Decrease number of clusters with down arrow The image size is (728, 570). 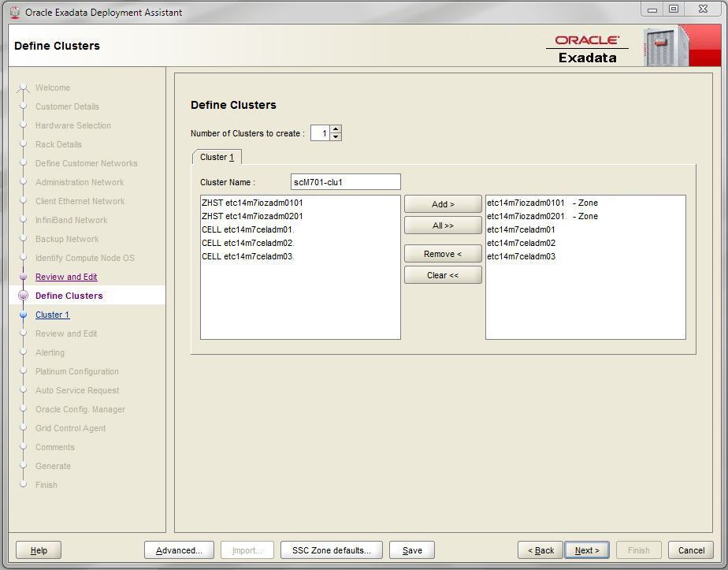336,137
